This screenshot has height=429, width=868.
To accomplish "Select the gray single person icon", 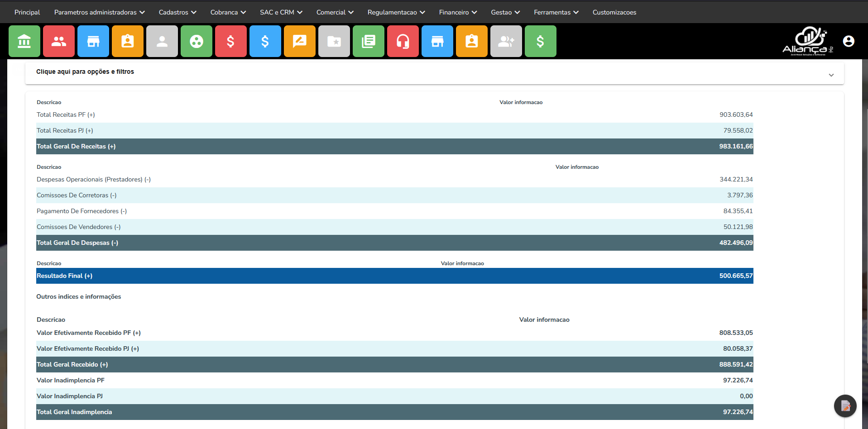I will coord(162,41).
